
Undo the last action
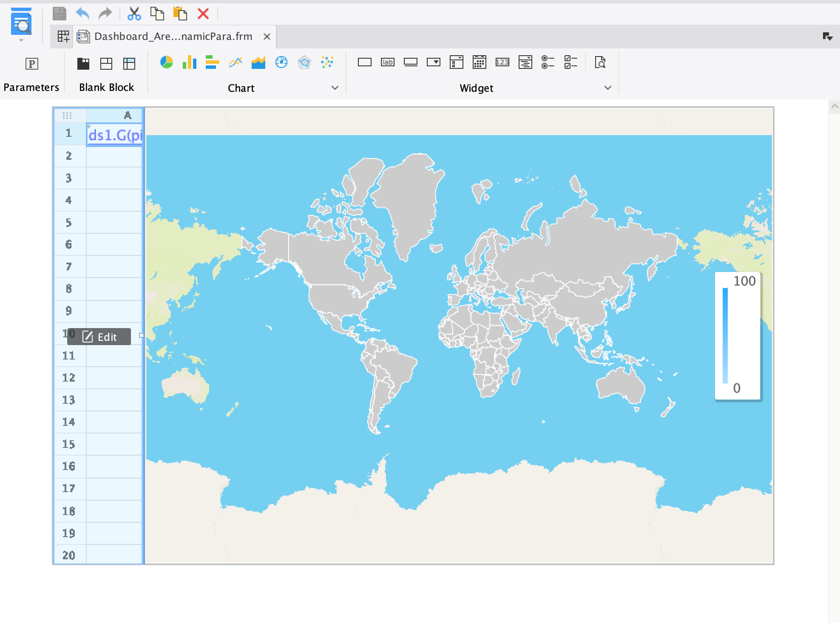point(83,14)
